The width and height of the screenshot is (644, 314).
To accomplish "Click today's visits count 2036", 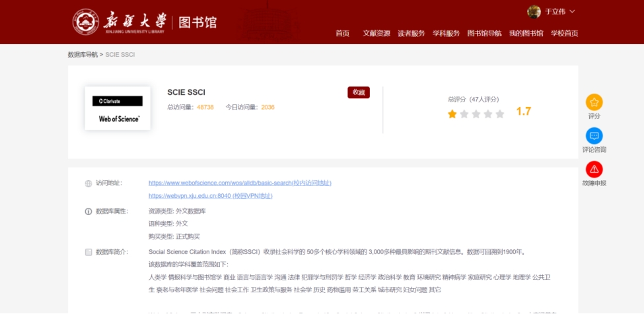I will (x=268, y=108).
